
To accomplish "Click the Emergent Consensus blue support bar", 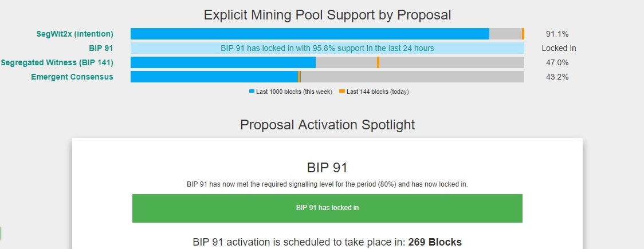I will (x=214, y=77).
